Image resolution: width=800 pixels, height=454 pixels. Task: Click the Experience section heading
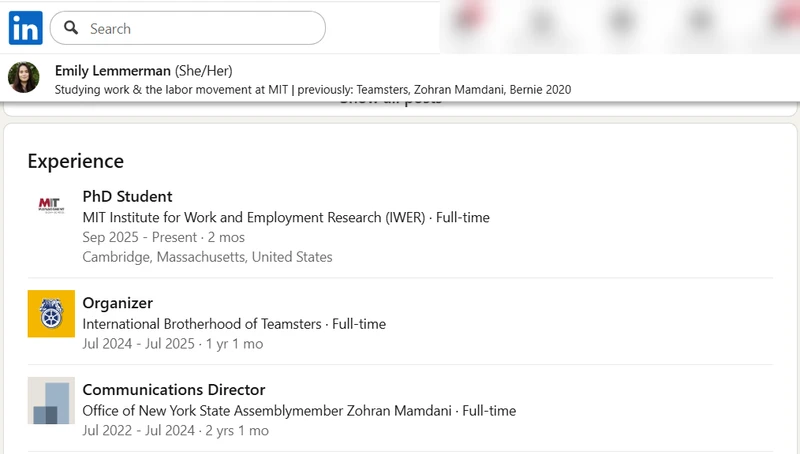76,161
